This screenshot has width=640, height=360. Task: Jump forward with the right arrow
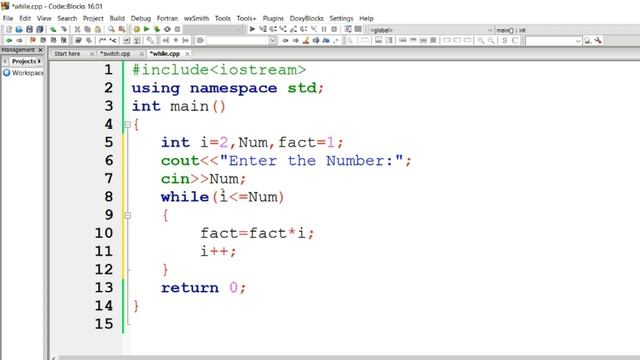(x=19, y=40)
